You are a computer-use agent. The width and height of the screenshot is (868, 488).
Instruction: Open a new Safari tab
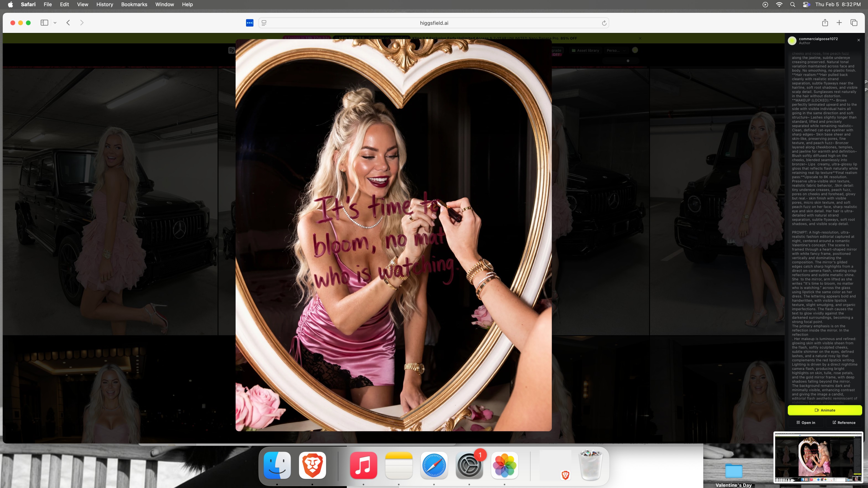839,23
